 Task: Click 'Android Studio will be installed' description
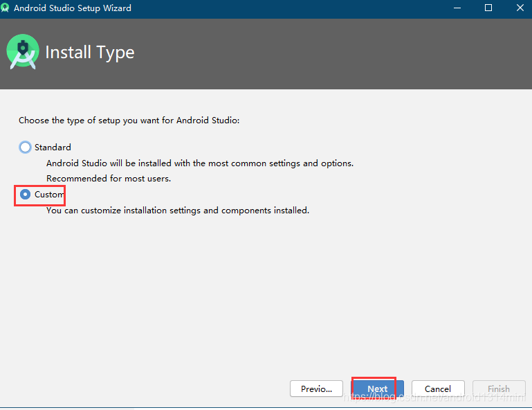pos(200,163)
